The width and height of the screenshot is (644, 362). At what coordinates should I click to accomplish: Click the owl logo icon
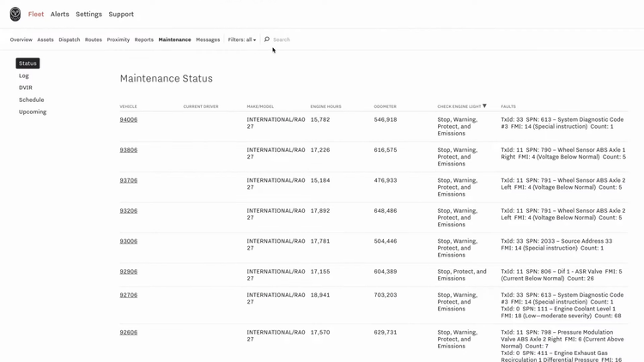[15, 15]
